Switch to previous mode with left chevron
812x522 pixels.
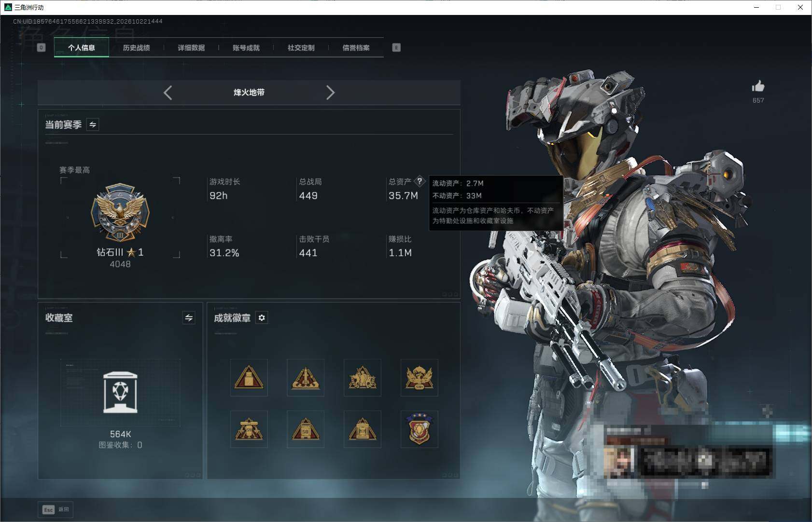point(168,93)
